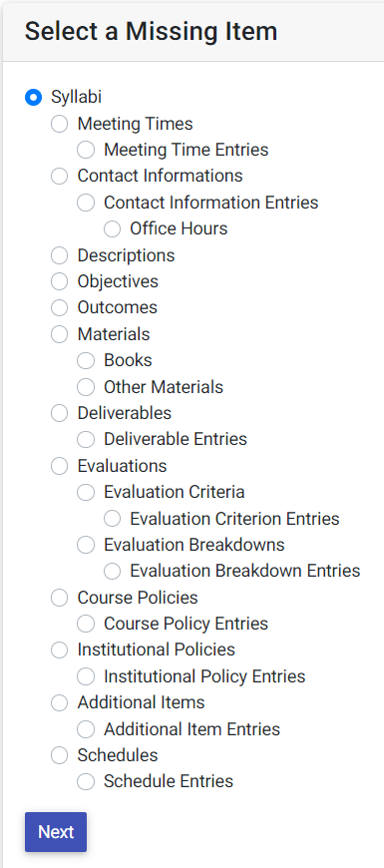The height and width of the screenshot is (868, 384).
Task: Choose Objectives as the missing item
Action: tap(59, 281)
